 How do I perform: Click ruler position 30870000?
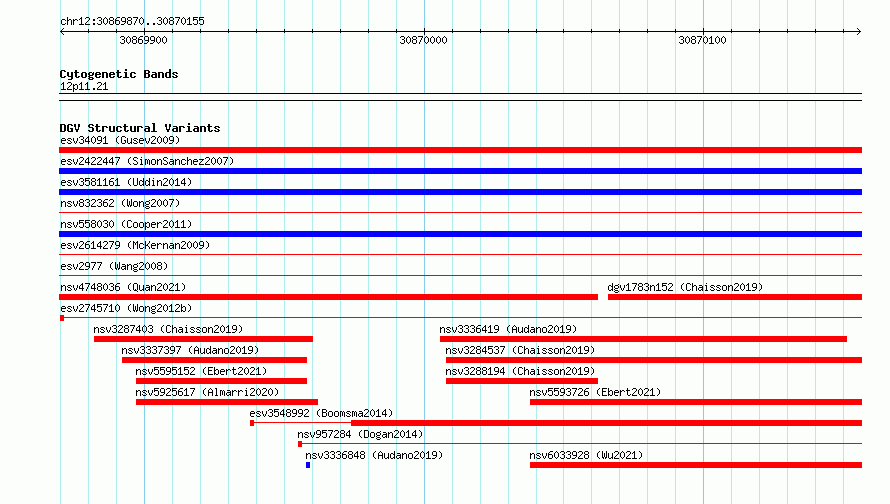pos(423,40)
